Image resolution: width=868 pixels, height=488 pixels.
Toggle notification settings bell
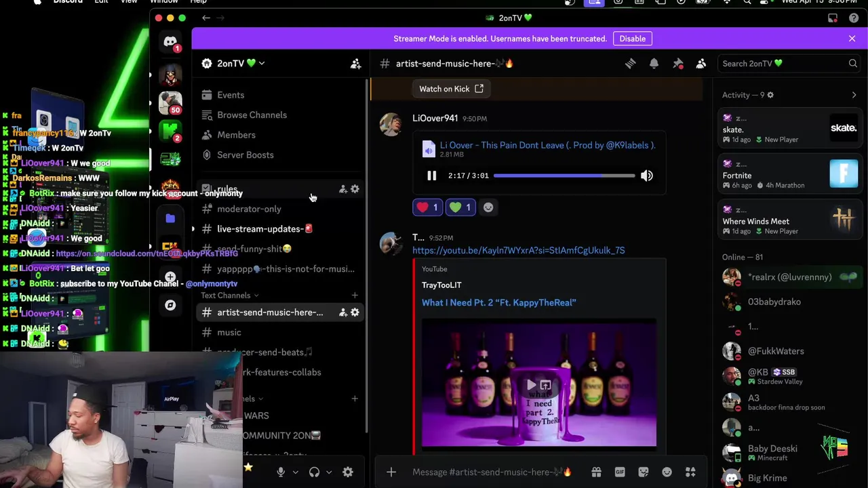(x=654, y=64)
